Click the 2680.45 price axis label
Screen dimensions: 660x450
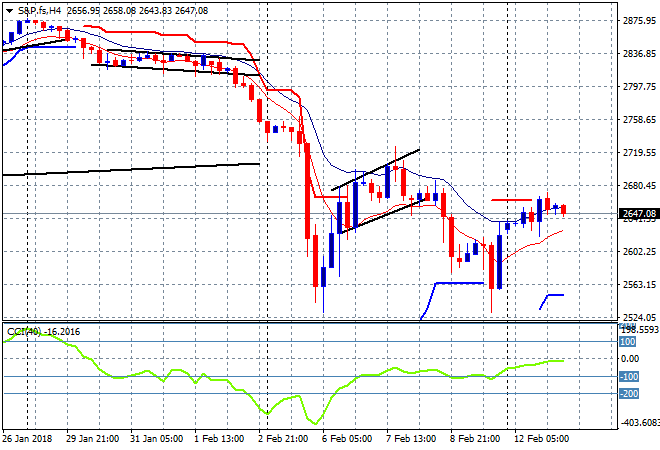point(639,185)
